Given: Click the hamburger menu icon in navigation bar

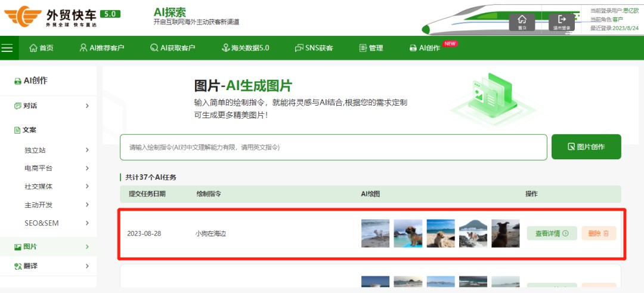Looking at the screenshot, I should coord(7,48).
